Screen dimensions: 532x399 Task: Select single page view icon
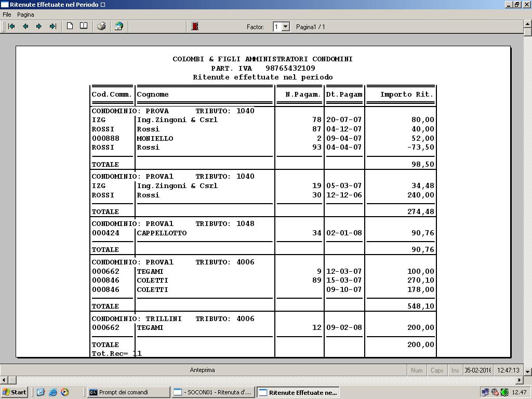70,26
